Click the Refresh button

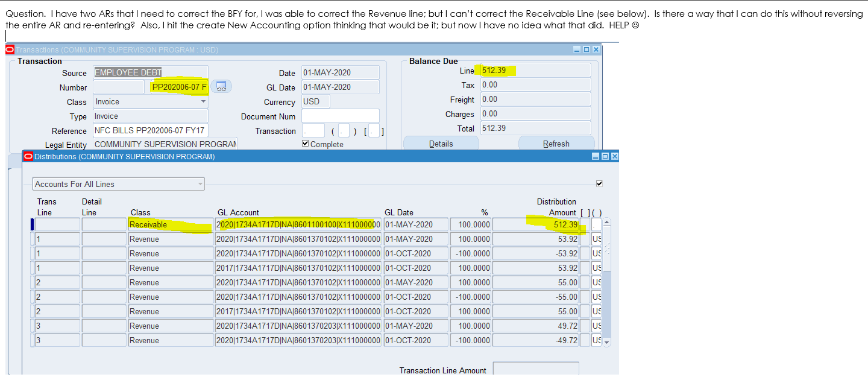click(556, 144)
